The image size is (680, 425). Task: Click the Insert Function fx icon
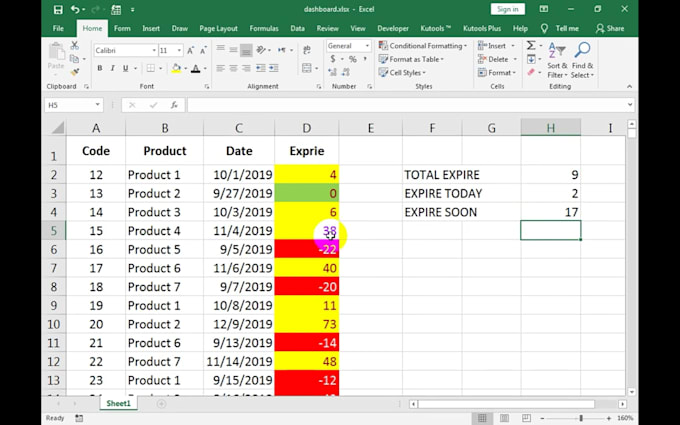(x=174, y=105)
